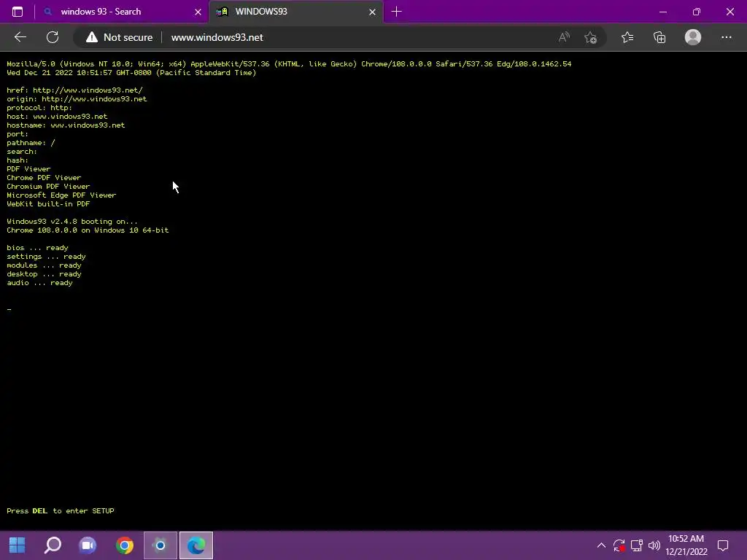Click the 'Microsoft Edge PDF Viewer' line
This screenshot has height=560, width=747.
61,195
